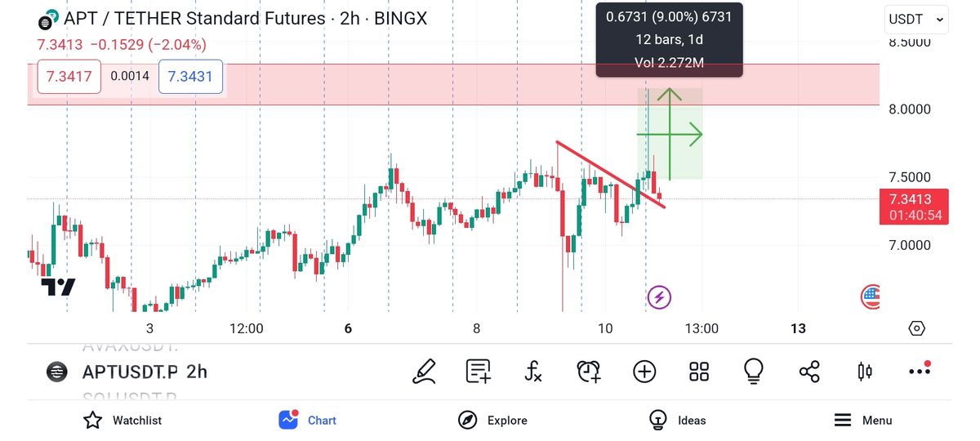Go to the Explore tab
The height and width of the screenshot is (441, 980).
[492, 421]
